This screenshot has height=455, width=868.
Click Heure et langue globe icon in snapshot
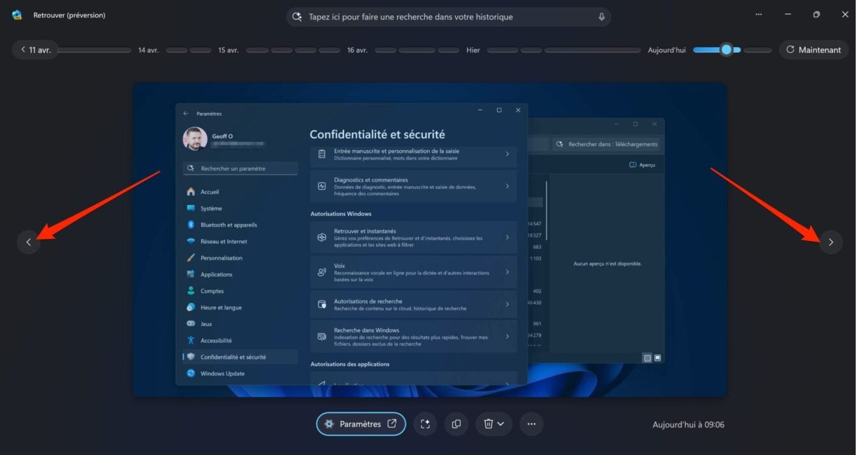[190, 308]
